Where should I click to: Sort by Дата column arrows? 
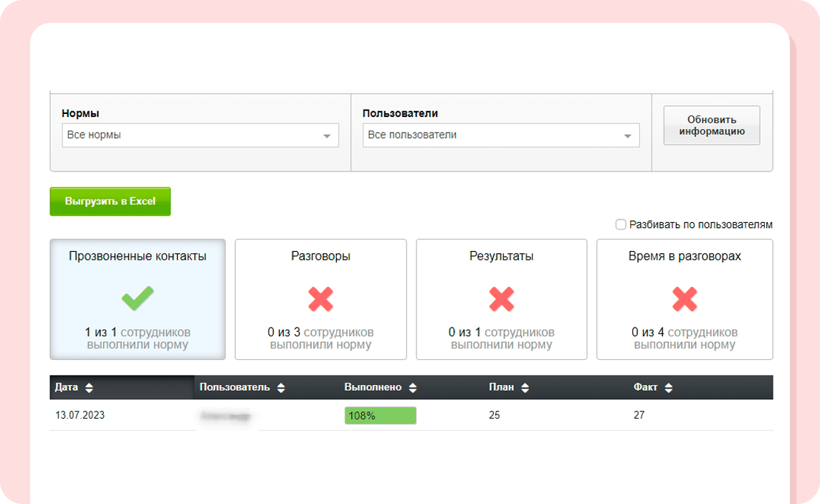[89, 387]
